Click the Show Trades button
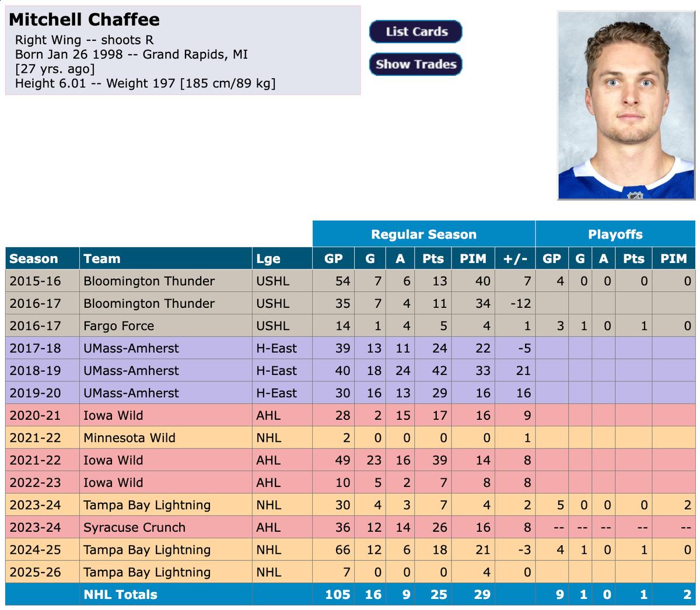The height and width of the screenshot is (610, 700). click(x=415, y=64)
